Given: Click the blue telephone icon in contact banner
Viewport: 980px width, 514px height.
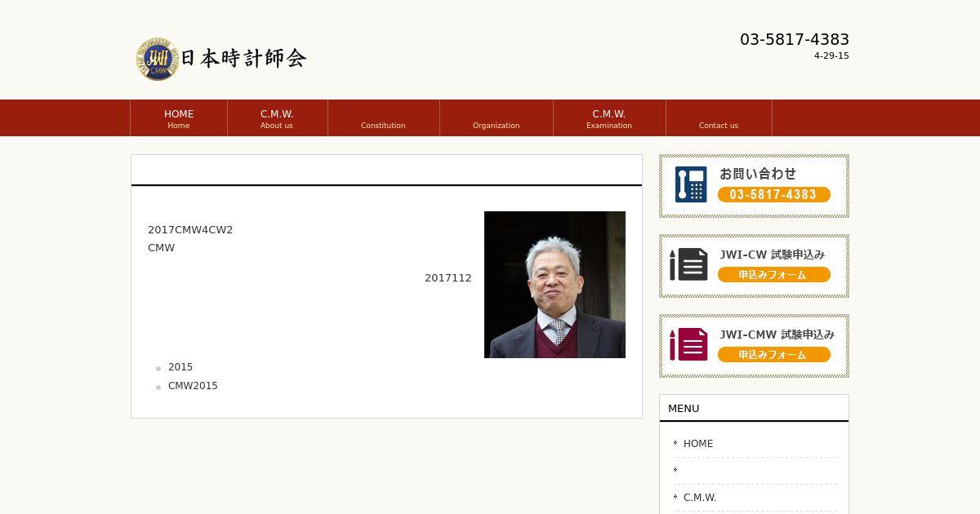Looking at the screenshot, I should (x=691, y=184).
